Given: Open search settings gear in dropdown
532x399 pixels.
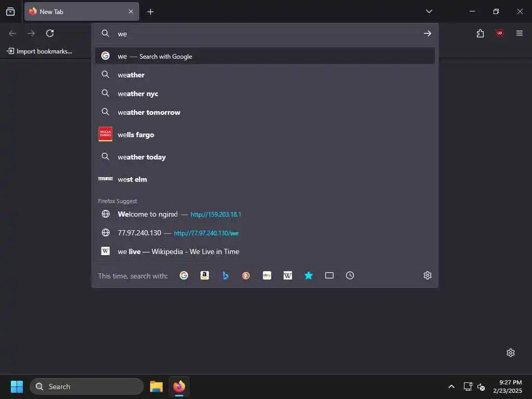Looking at the screenshot, I should click(428, 275).
